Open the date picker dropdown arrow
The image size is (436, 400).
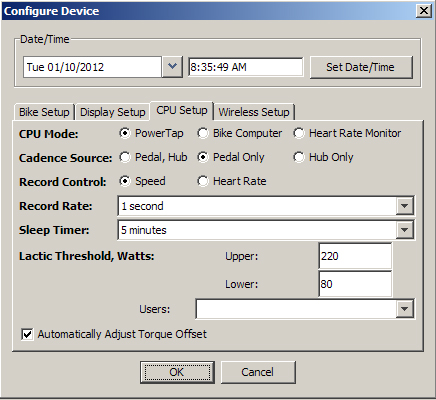point(172,67)
